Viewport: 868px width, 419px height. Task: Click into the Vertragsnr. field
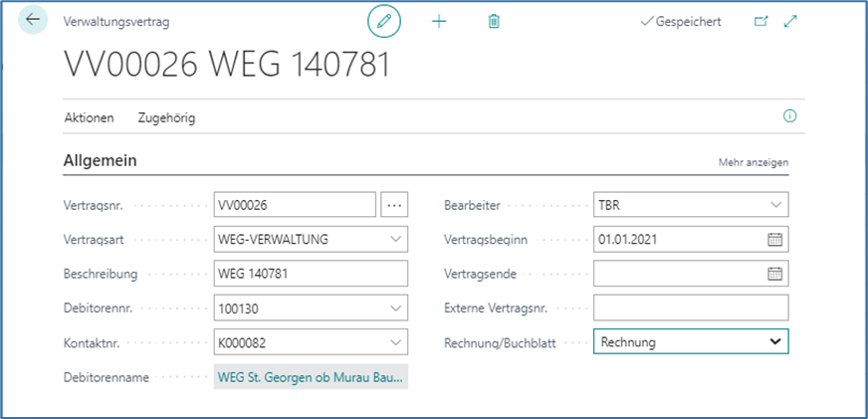tap(295, 205)
